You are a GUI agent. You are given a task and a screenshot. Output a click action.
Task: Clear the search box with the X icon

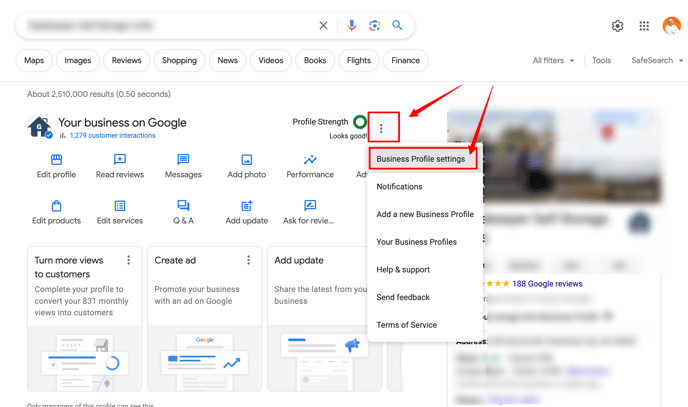[323, 25]
